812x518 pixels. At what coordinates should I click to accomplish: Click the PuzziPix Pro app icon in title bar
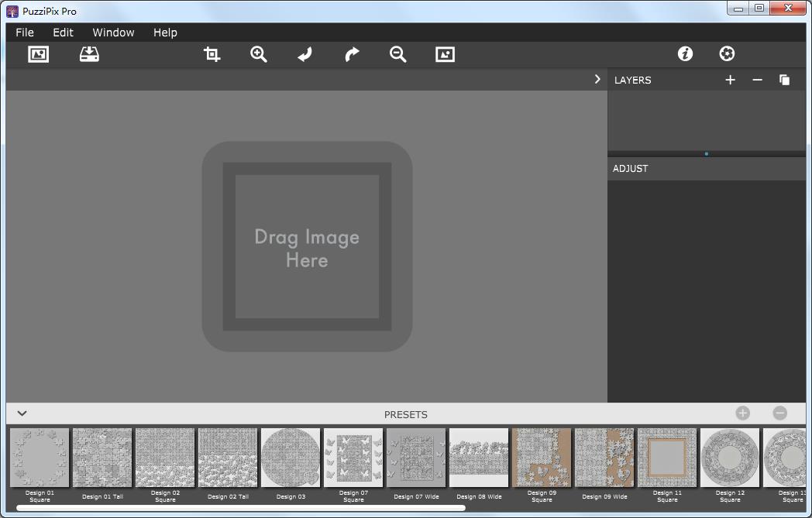tap(12, 11)
